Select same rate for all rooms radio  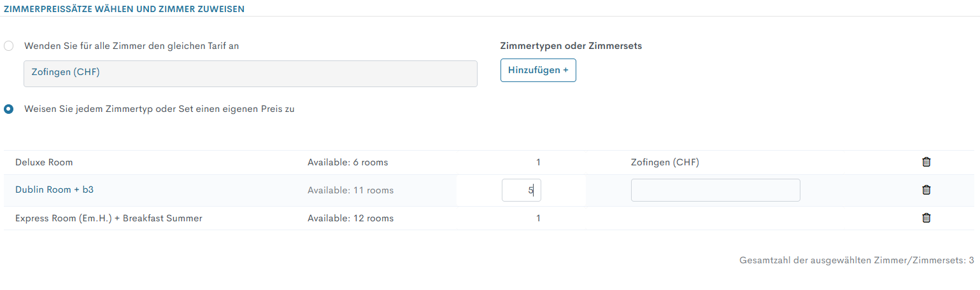click(9, 46)
